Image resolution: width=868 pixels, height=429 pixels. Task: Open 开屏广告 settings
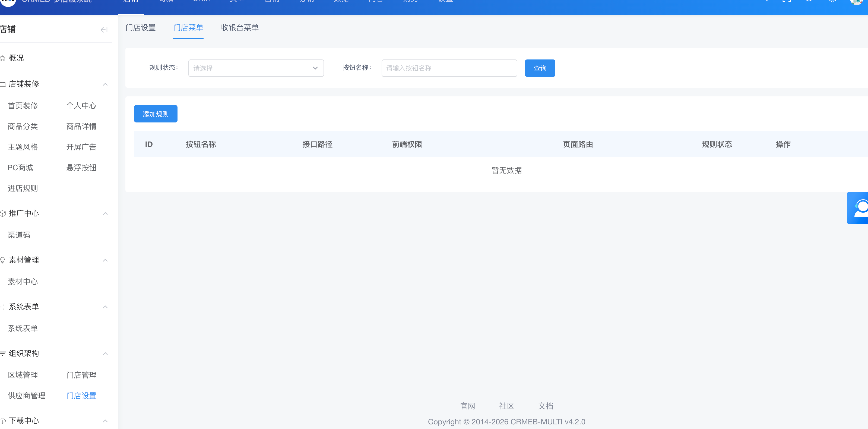click(x=81, y=147)
